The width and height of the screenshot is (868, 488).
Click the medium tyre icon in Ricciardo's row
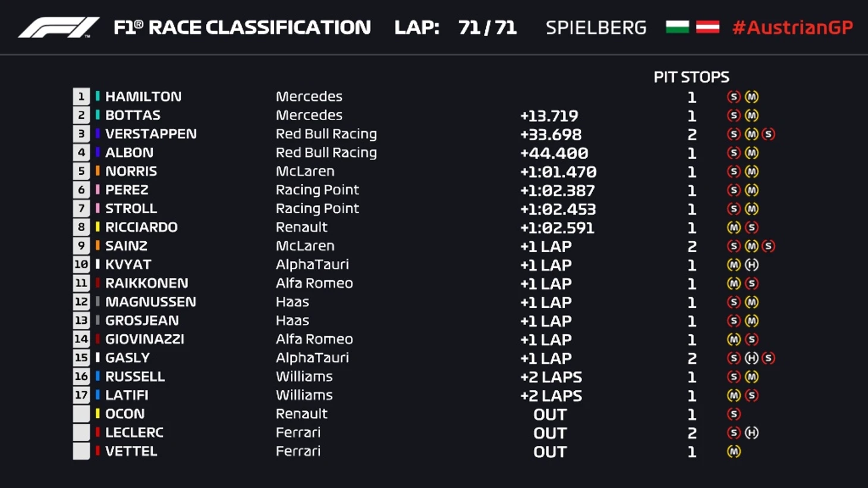[734, 228]
